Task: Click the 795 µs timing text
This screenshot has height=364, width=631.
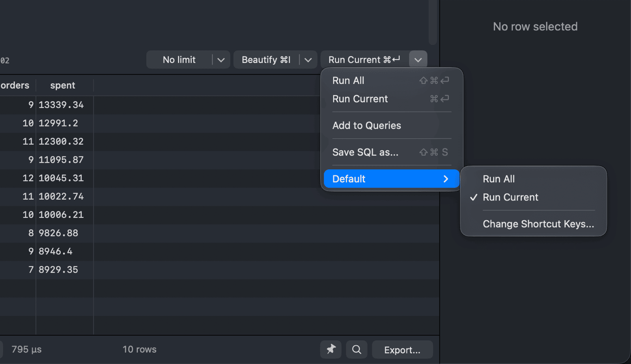Action: 26,349
